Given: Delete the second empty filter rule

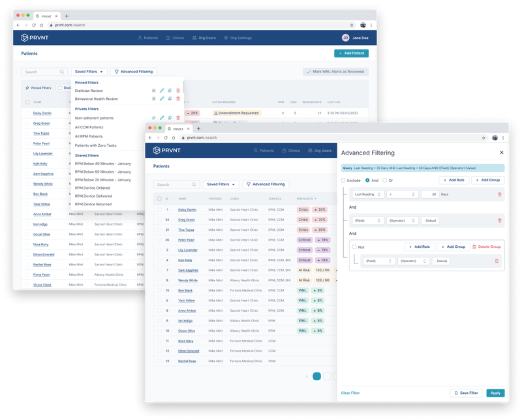Looking at the screenshot, I should pyautogui.click(x=499, y=220).
